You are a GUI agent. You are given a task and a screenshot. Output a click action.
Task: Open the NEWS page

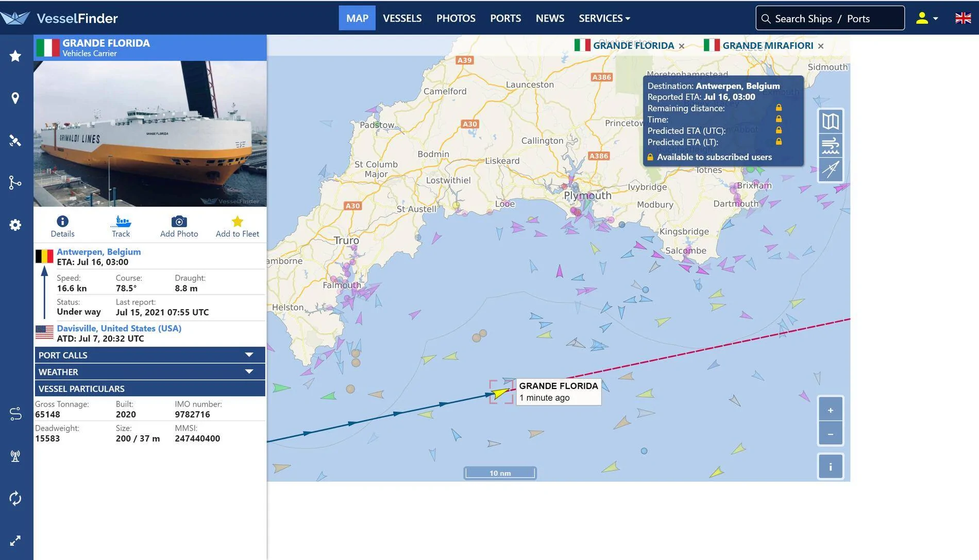click(550, 18)
